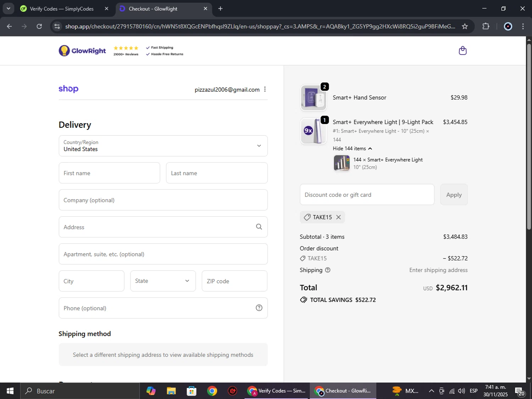Viewport: 532px width, 399px height.
Task: Click the pizzazul2006@gmail.com email text
Action: (227, 90)
